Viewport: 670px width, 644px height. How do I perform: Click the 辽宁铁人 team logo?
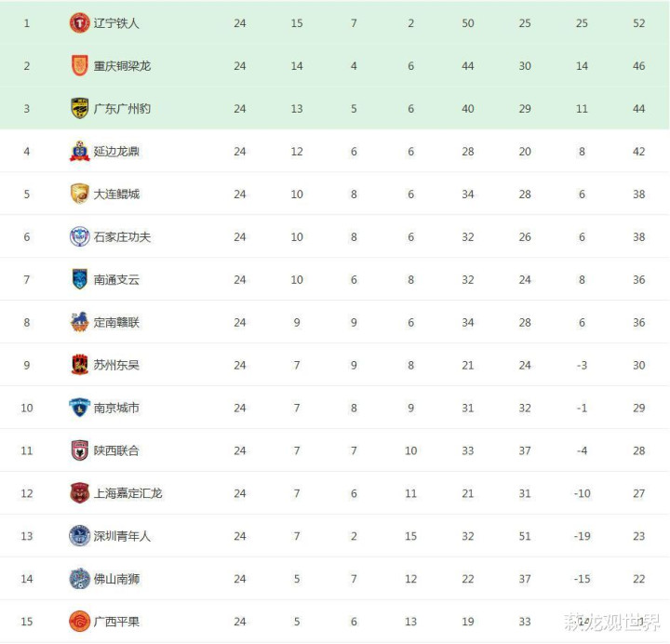79,23
